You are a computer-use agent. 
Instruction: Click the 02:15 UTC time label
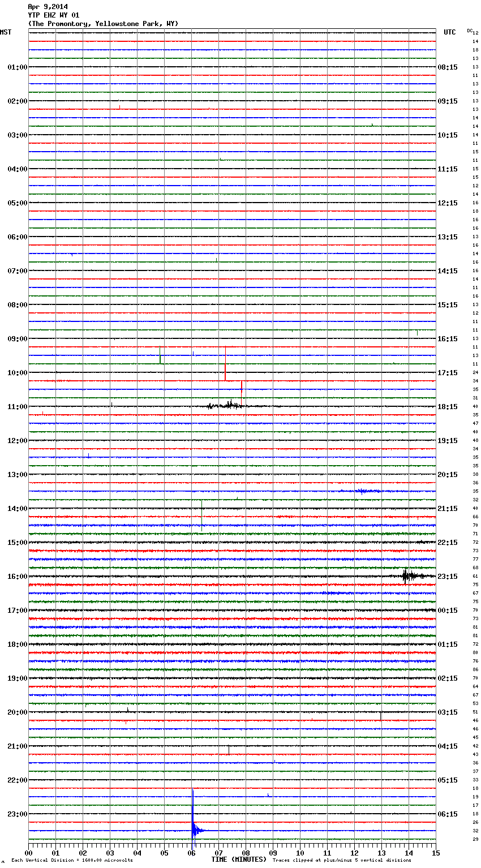point(448,678)
